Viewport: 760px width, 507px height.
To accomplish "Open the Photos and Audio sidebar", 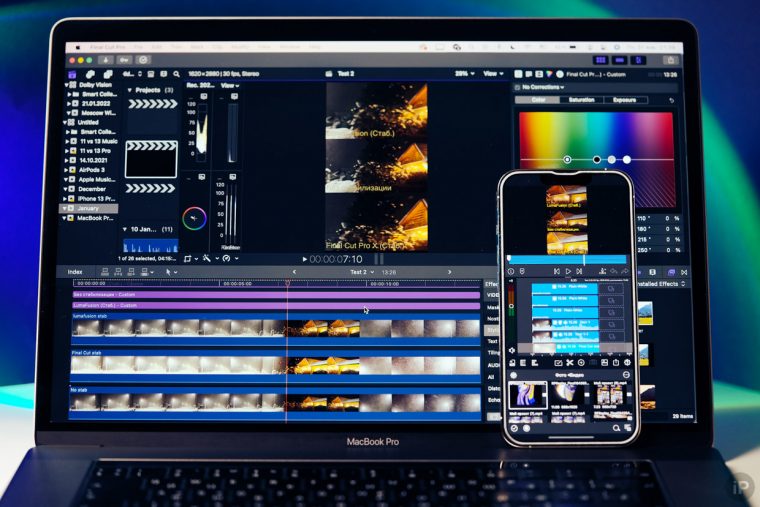I will (x=90, y=74).
